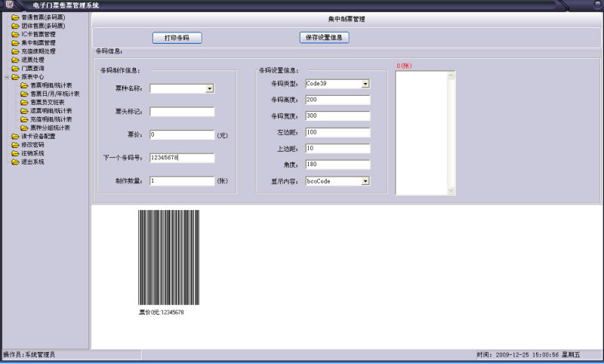The image size is (604, 364).
Task: Open 票种分组统计表 report
Action: 51,128
